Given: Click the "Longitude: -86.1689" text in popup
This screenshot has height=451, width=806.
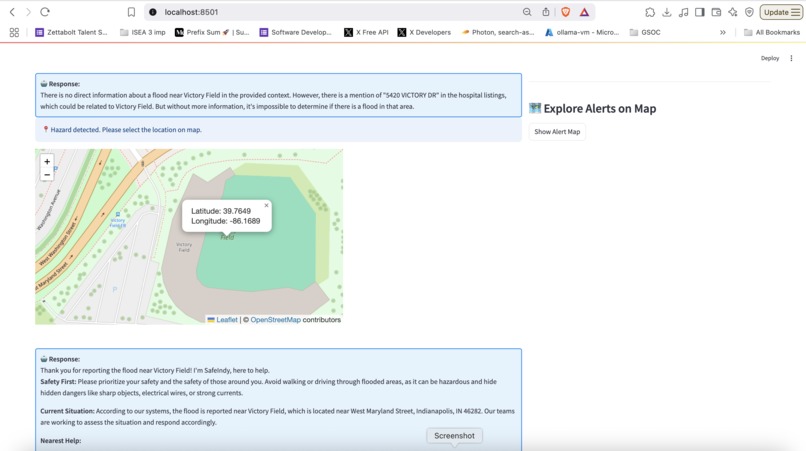Looking at the screenshot, I should point(226,221).
